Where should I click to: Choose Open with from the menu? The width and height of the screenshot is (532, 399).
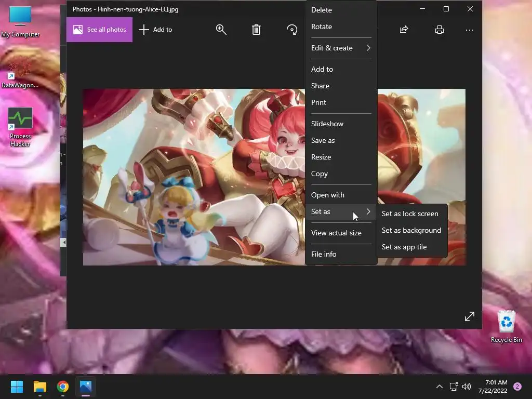[x=341, y=195]
